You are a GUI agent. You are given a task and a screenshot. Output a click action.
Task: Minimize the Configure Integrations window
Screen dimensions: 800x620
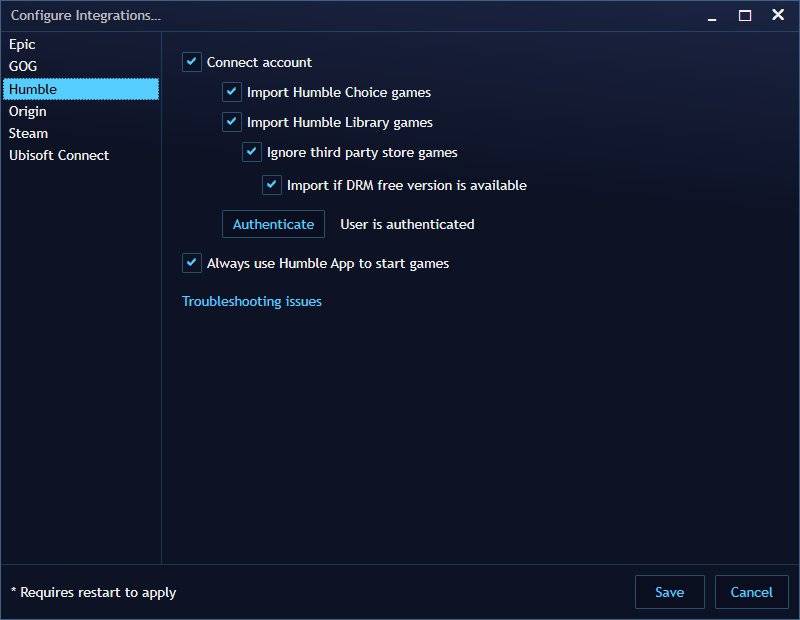(x=711, y=15)
